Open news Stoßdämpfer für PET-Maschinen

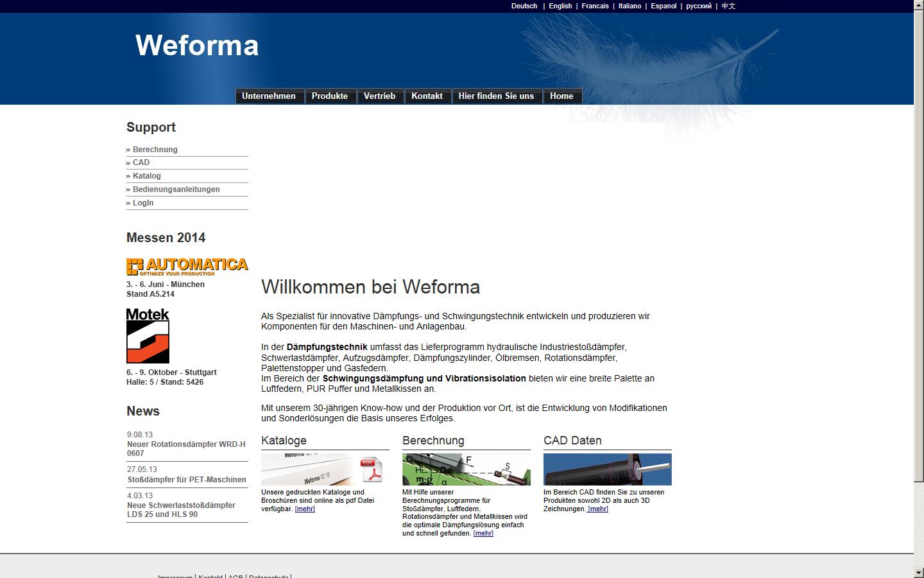187,480
